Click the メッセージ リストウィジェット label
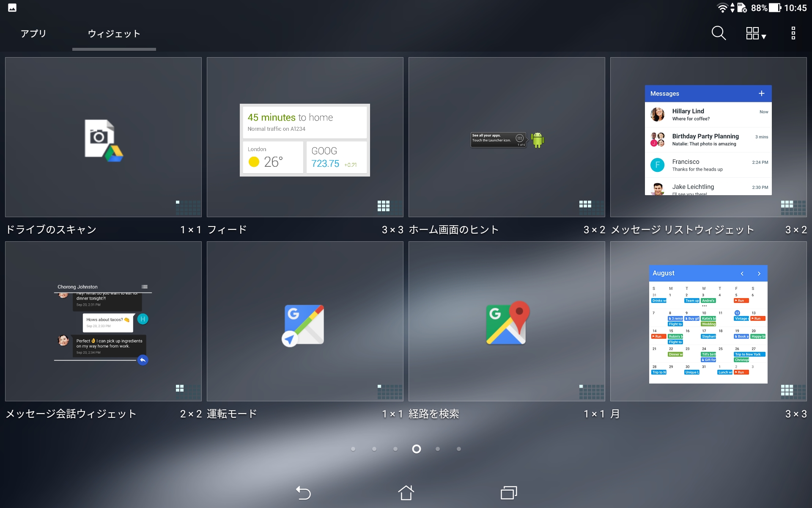Viewport: 812px width, 508px height. pyautogui.click(x=683, y=229)
